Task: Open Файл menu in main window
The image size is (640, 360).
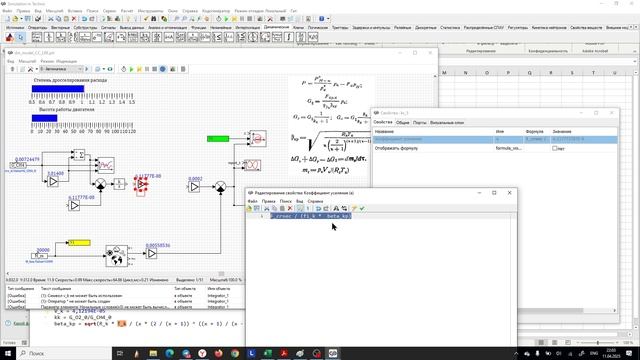Action: coord(7,11)
